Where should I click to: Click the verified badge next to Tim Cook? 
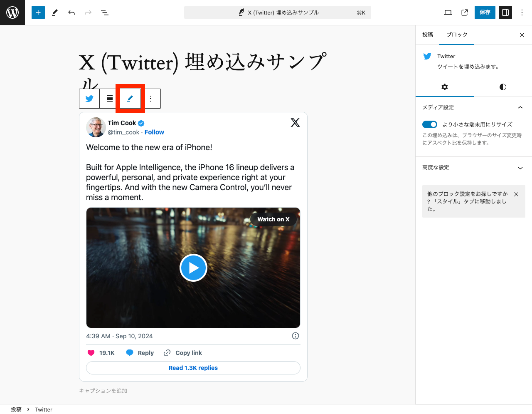[141, 123]
